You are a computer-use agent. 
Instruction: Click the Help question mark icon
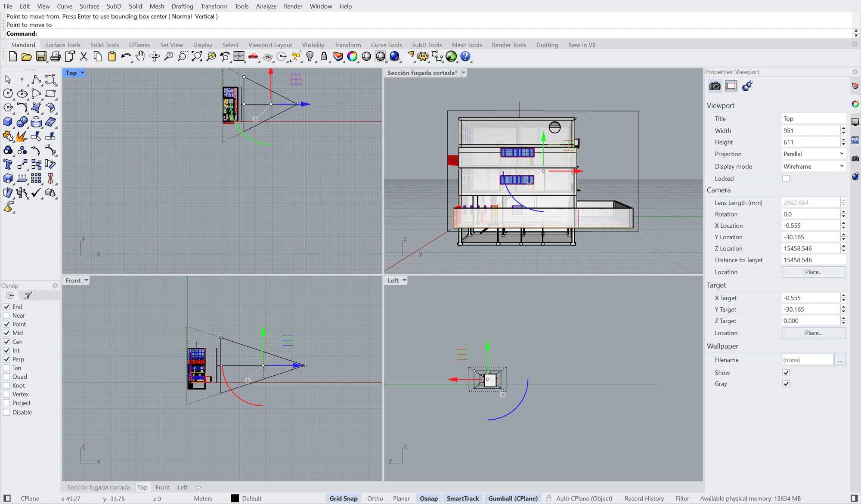click(465, 56)
